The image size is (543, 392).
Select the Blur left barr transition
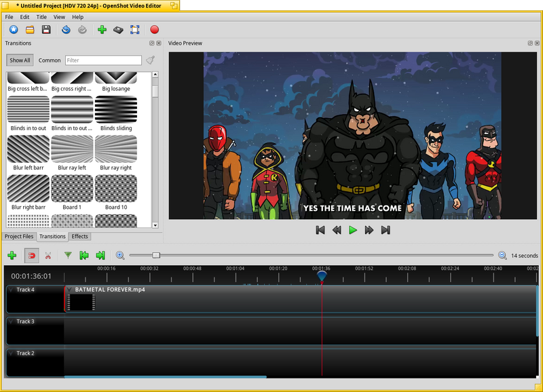29,153
